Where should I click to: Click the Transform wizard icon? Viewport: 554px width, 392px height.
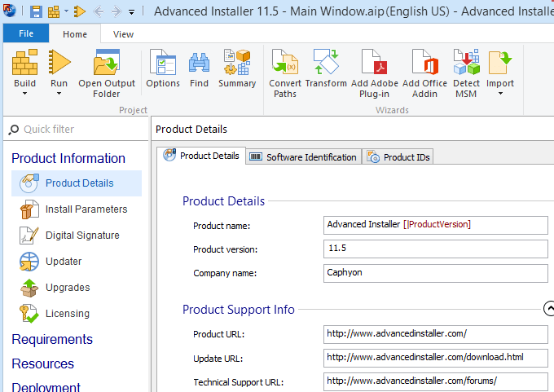click(x=326, y=64)
